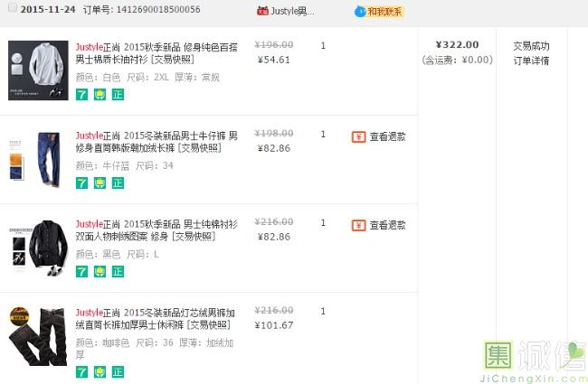Click the 7-day return icon under corduroy pants
Image resolution: width=588 pixels, height=384 pixels.
tap(81, 371)
